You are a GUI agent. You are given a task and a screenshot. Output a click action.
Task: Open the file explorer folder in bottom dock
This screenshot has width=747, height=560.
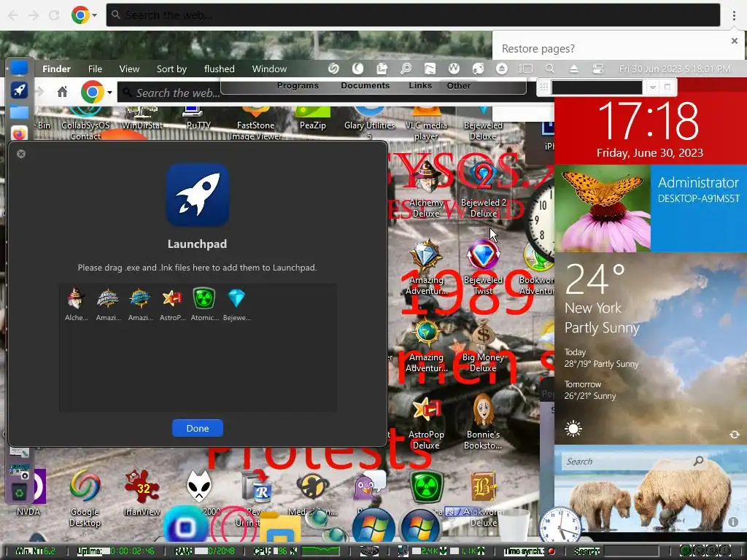tap(280, 526)
